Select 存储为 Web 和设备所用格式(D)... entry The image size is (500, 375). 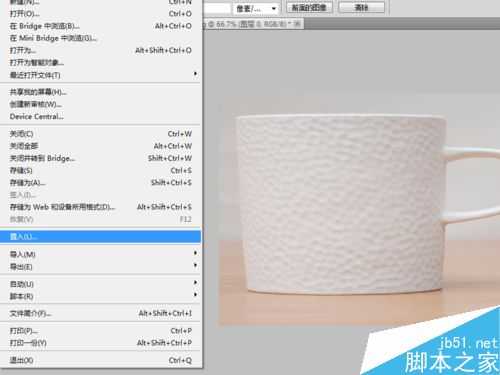[100, 207]
